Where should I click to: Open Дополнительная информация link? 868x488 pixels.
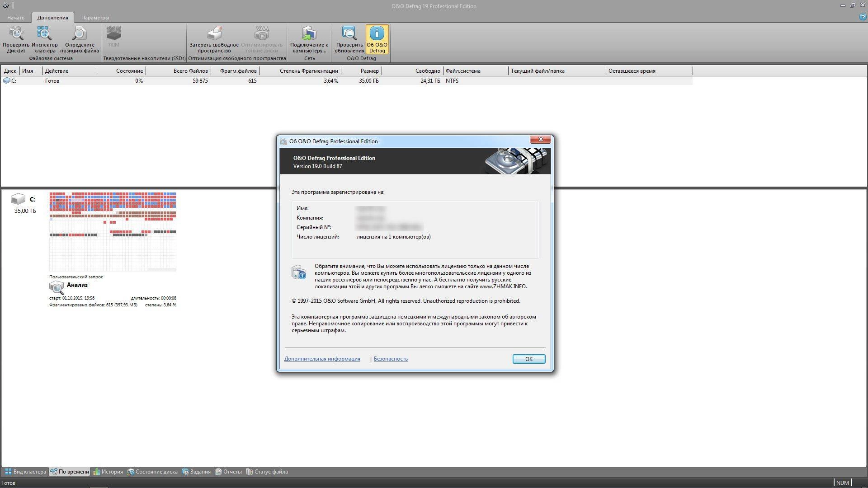coord(322,359)
